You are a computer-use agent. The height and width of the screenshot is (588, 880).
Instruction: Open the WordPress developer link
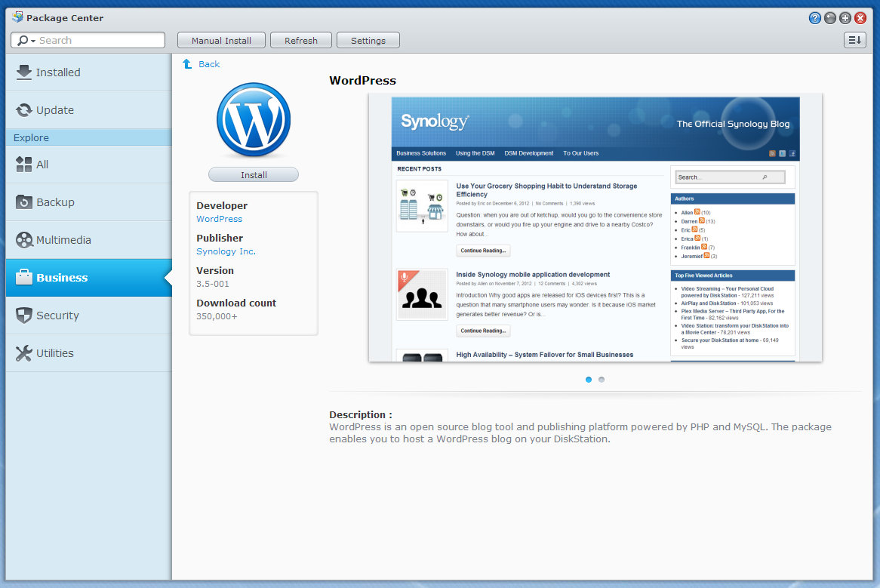[x=220, y=219]
